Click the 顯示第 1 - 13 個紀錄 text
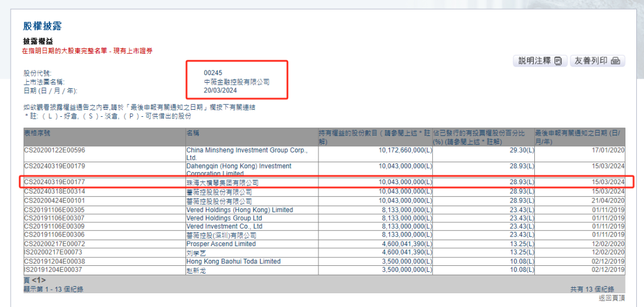 coord(54,289)
